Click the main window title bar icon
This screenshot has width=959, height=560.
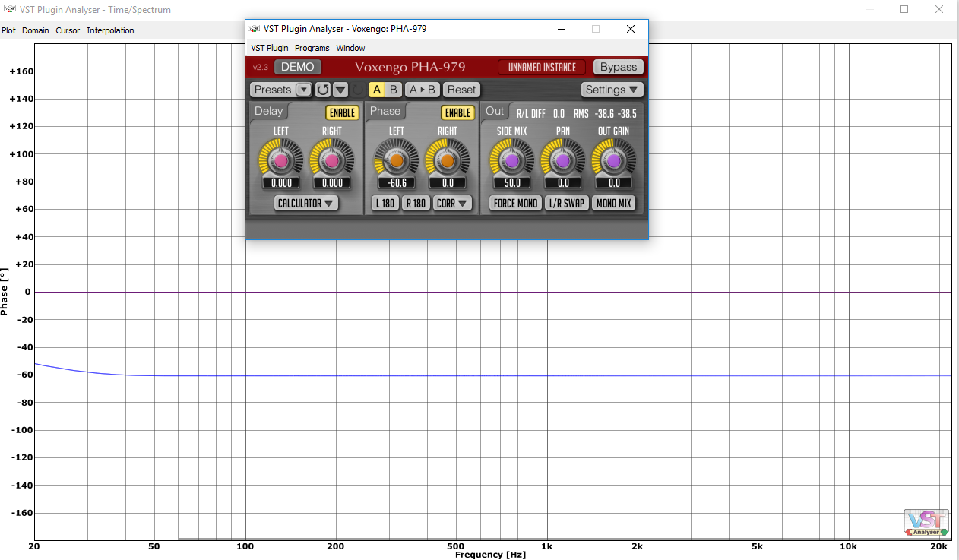pos(8,10)
